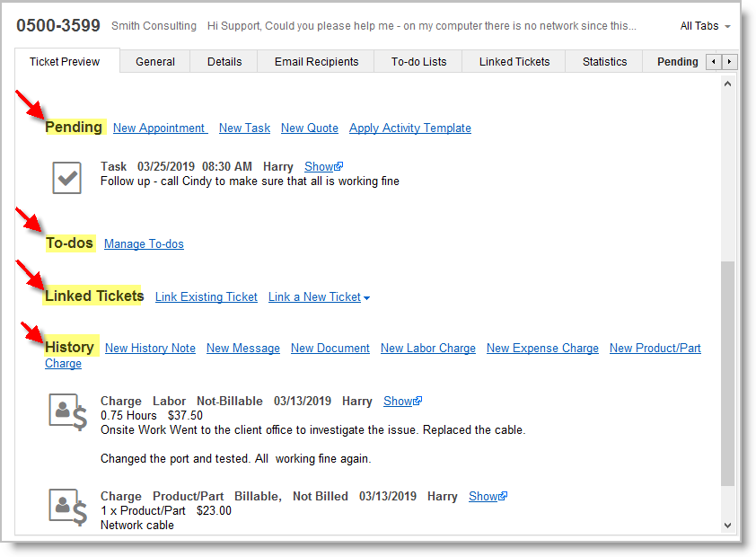Switch to the Email Recipients tab
Image resolution: width=756 pixels, height=557 pixels.
click(x=316, y=62)
